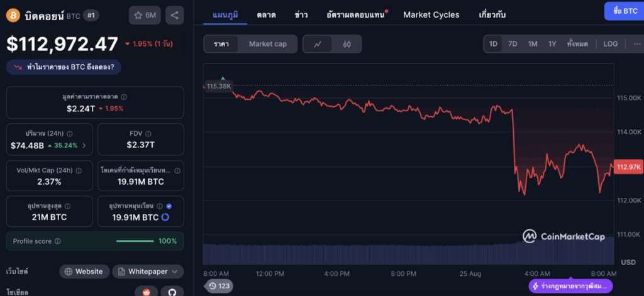Add Bitcoin to watchlist with star button
This screenshot has width=644, height=296.
click(145, 16)
